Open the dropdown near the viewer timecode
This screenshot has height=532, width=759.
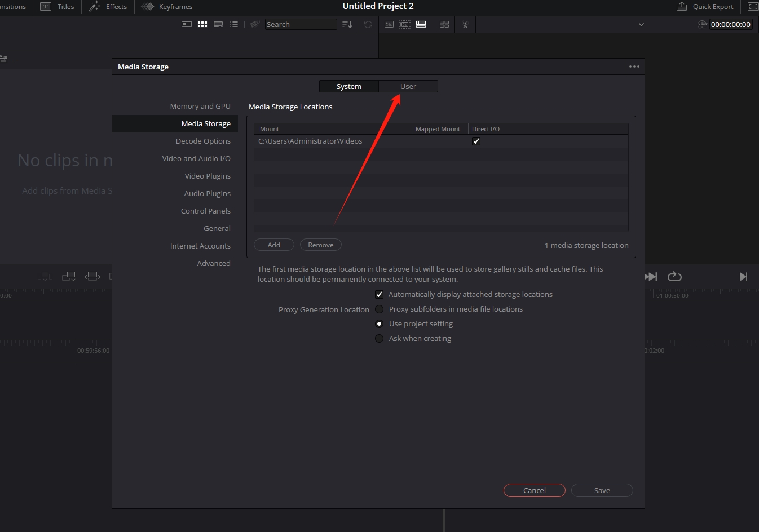(641, 24)
